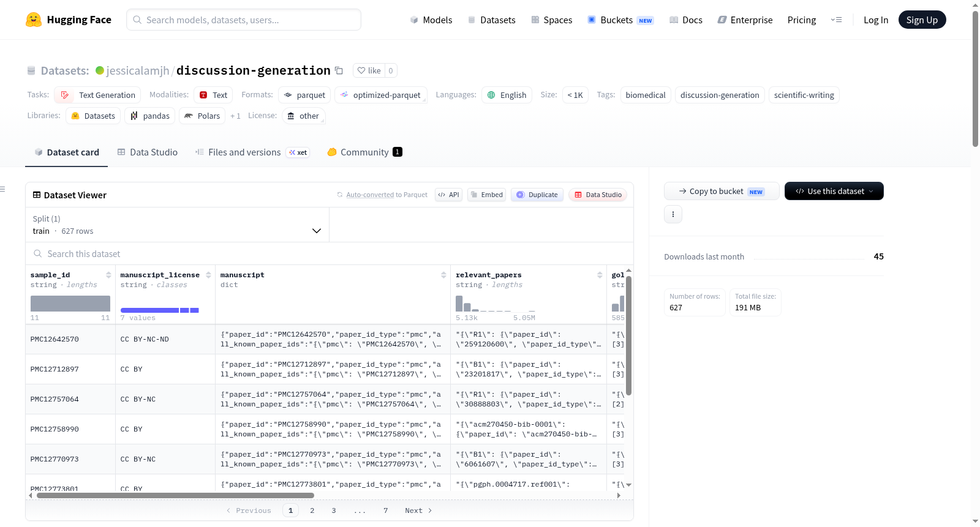
Task: Click the table horizontal scrollbar
Action: [175, 495]
